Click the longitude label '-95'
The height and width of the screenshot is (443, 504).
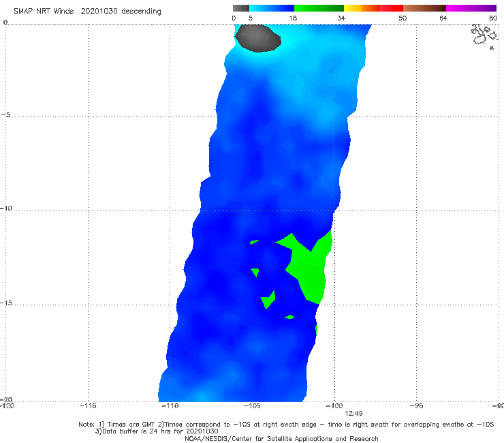[x=417, y=406]
